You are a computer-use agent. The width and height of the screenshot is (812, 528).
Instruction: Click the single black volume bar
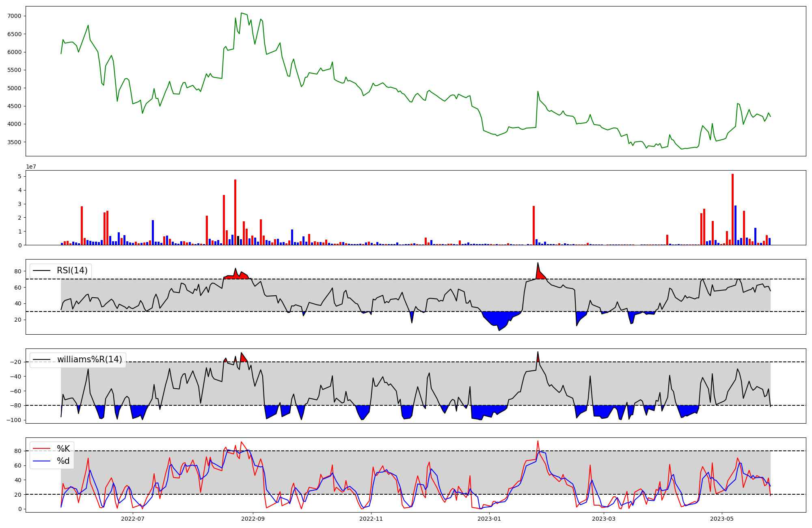tap(238, 240)
